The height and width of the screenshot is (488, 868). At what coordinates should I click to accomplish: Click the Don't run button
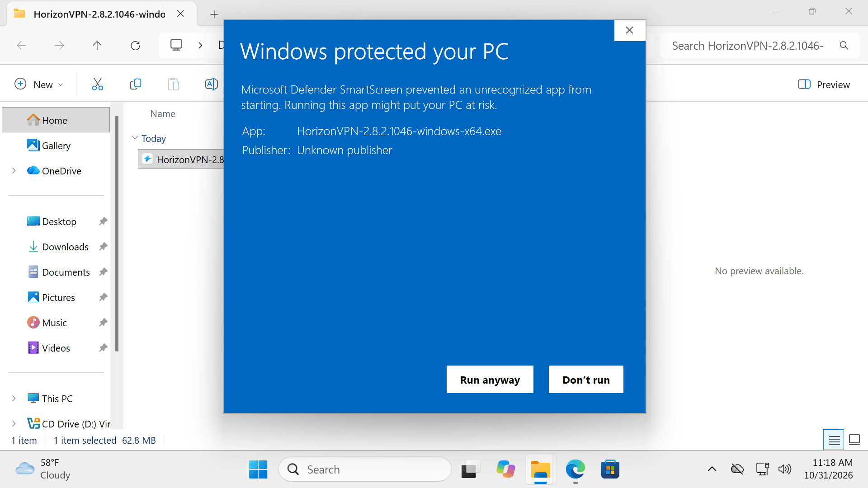click(x=586, y=380)
